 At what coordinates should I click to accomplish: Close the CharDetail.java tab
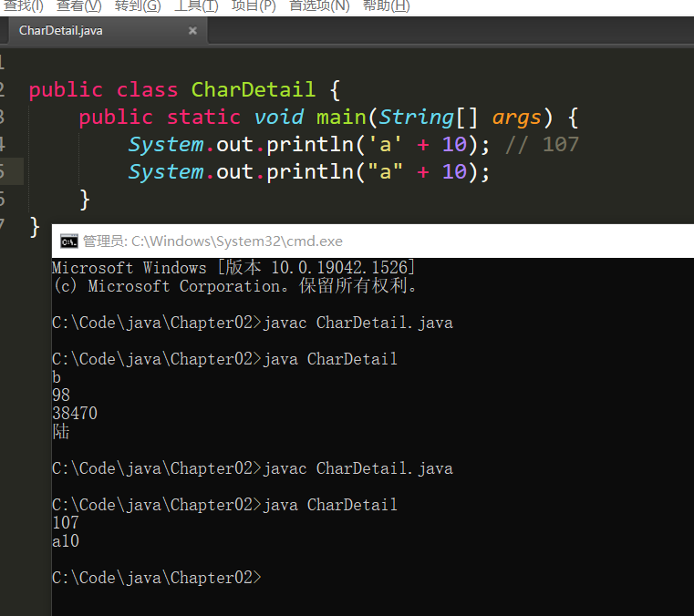192,30
